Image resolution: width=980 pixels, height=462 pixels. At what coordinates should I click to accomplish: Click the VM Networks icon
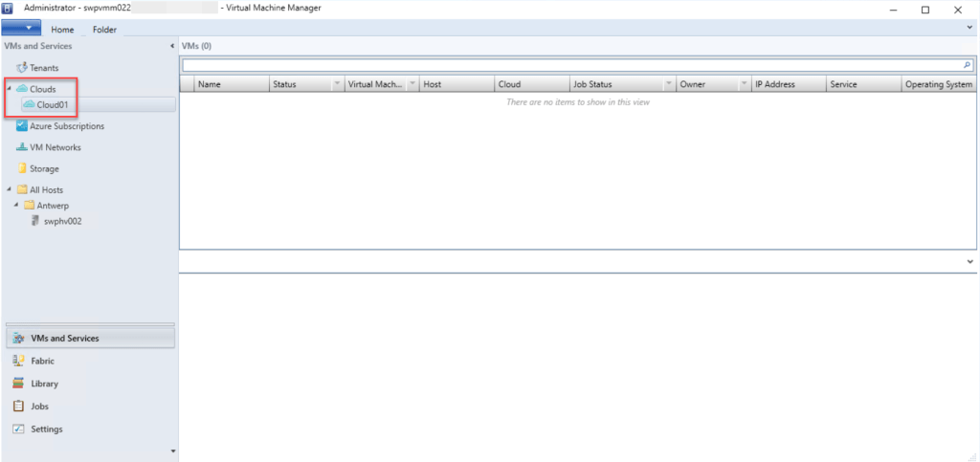(22, 147)
